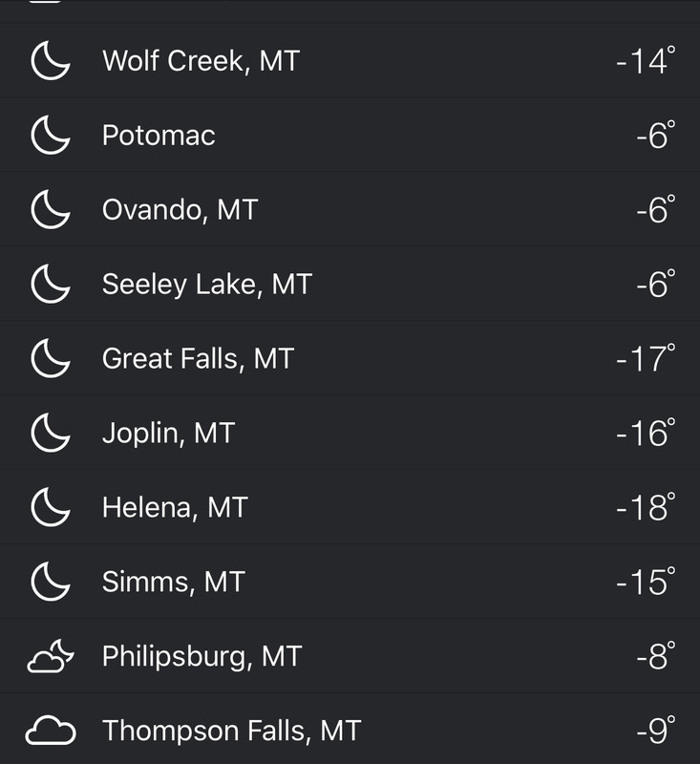
Task: Tap the moon icon for Great Falls, MT
Action: [x=51, y=358]
